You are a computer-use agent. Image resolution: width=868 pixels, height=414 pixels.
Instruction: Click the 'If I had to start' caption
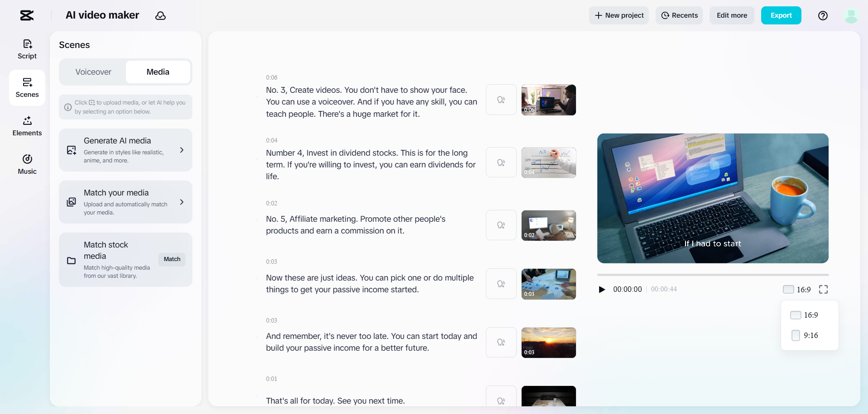[x=713, y=244]
